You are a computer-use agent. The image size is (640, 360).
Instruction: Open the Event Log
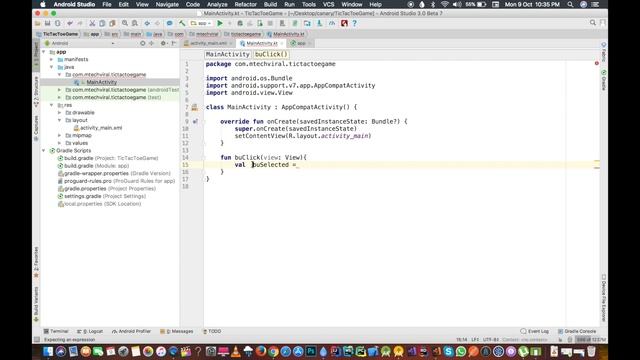tap(535, 331)
